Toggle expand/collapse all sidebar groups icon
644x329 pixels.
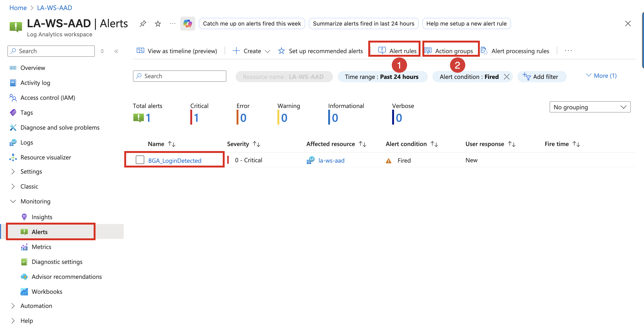pyautogui.click(x=102, y=51)
